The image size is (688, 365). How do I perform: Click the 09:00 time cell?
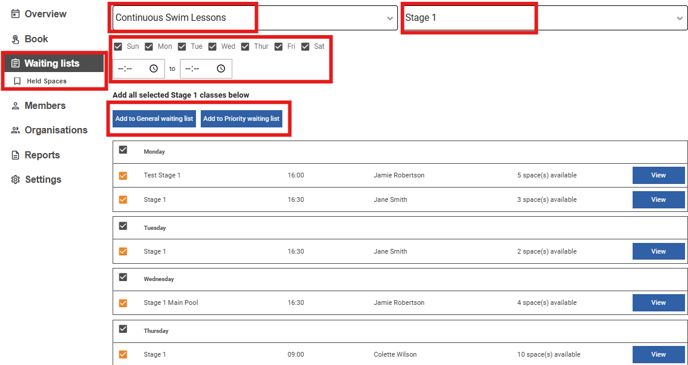(x=296, y=354)
